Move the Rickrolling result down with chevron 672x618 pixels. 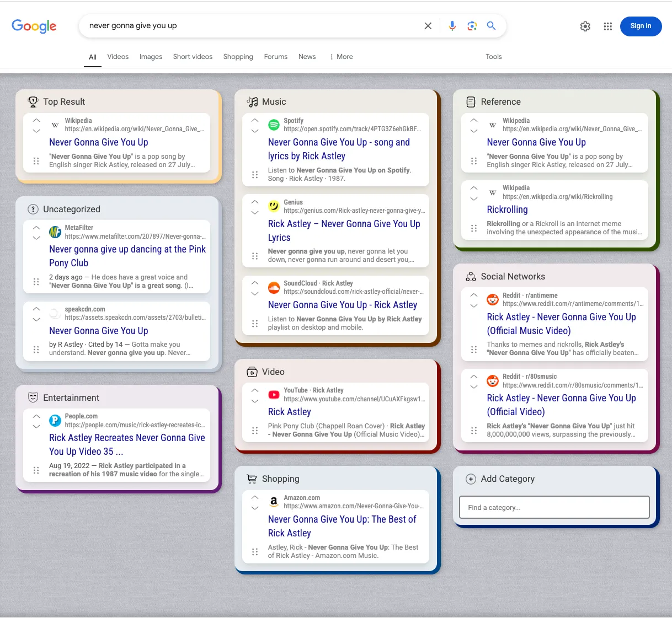click(474, 198)
